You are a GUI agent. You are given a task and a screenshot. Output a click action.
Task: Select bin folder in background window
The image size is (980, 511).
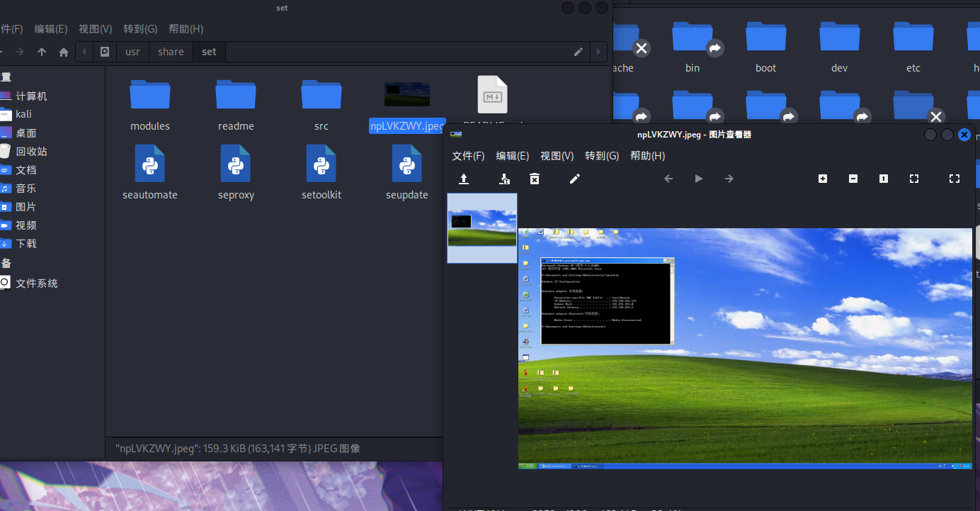[x=693, y=47]
